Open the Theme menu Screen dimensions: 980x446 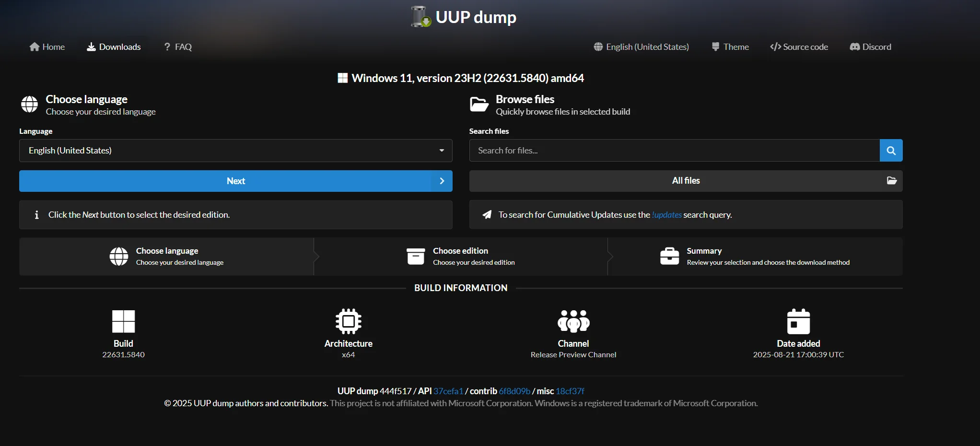coord(730,47)
